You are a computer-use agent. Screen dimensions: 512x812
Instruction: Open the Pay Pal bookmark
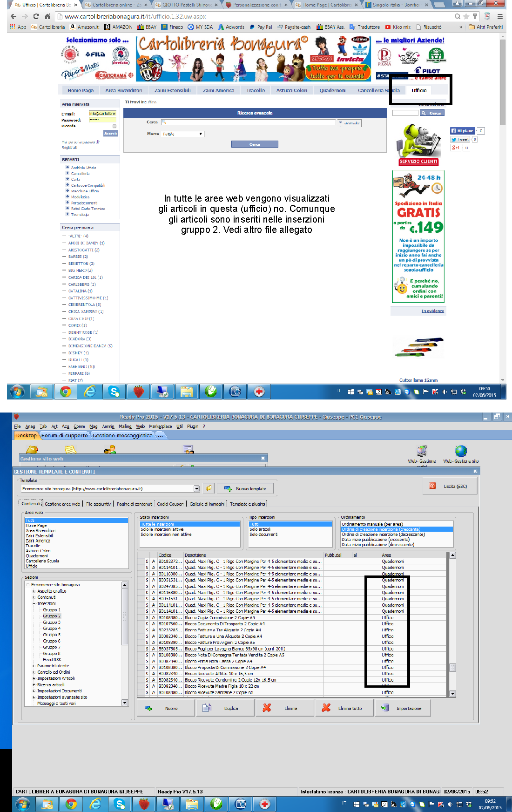click(x=261, y=27)
